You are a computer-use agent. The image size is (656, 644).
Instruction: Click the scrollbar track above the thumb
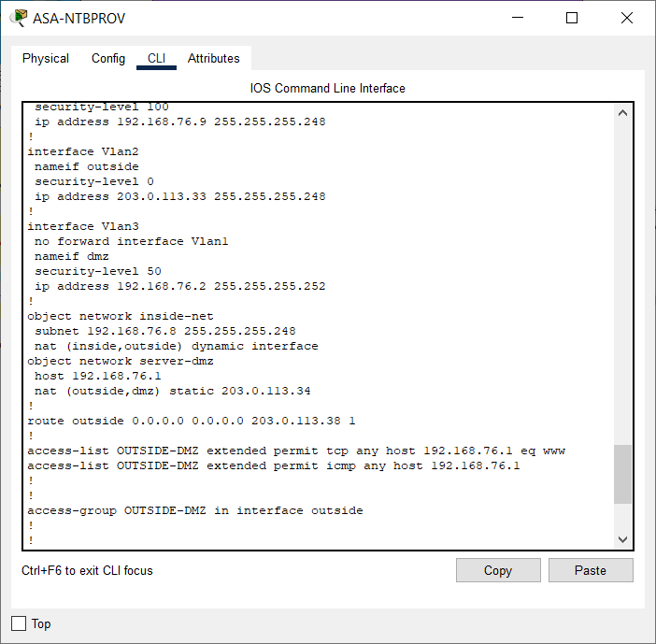(623, 280)
